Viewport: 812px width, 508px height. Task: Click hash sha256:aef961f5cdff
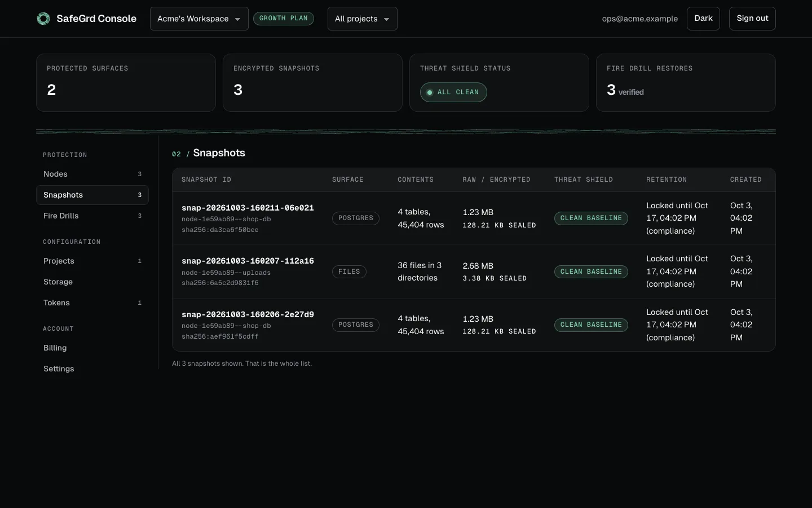220,336
